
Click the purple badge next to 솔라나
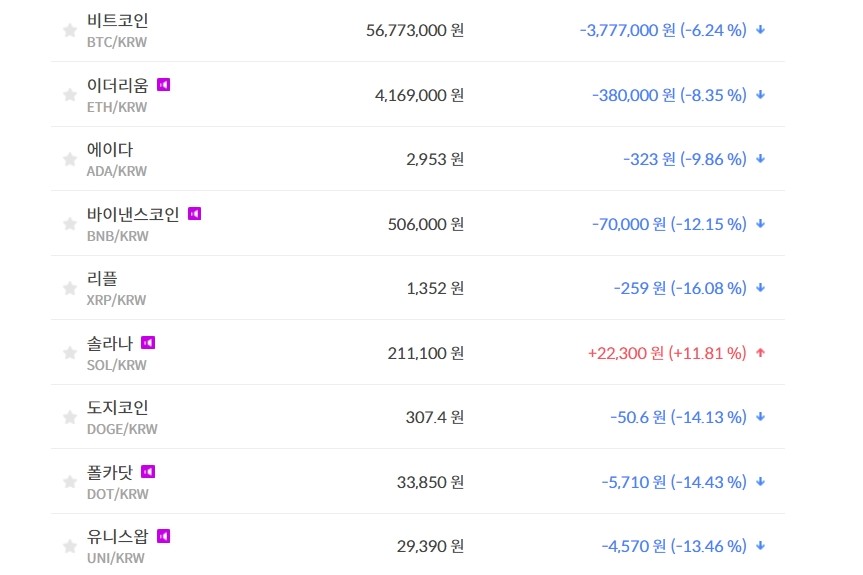148,343
